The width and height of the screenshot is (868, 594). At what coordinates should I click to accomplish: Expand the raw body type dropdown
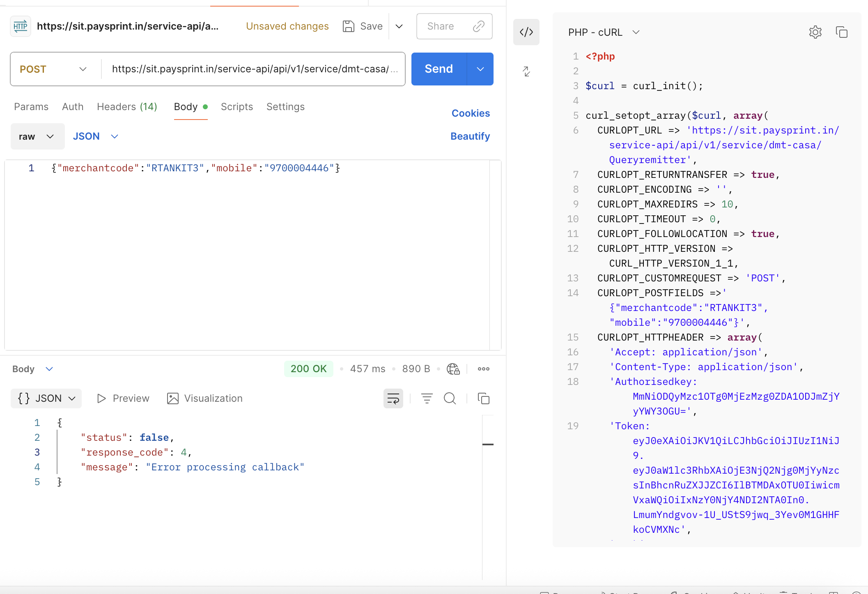pyautogui.click(x=37, y=136)
